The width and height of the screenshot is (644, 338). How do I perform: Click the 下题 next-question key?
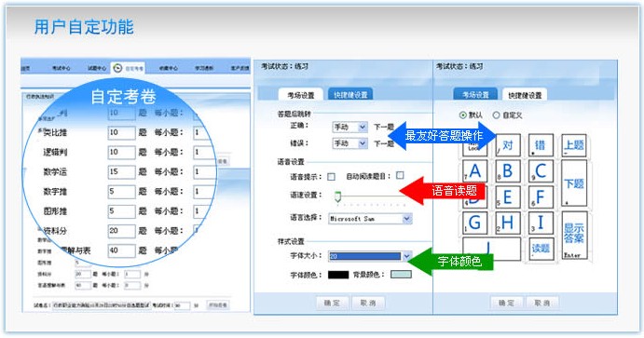(574, 183)
